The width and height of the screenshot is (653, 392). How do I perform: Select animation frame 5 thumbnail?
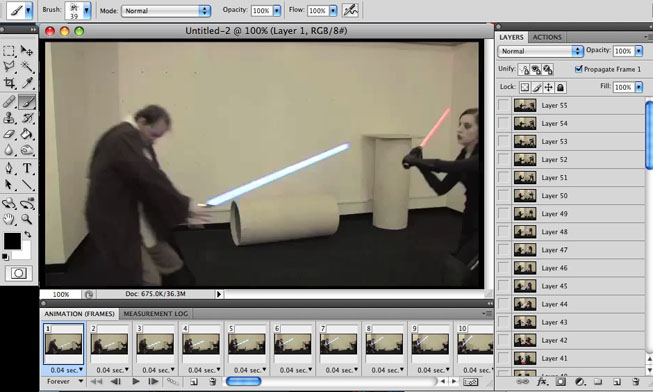[247, 344]
